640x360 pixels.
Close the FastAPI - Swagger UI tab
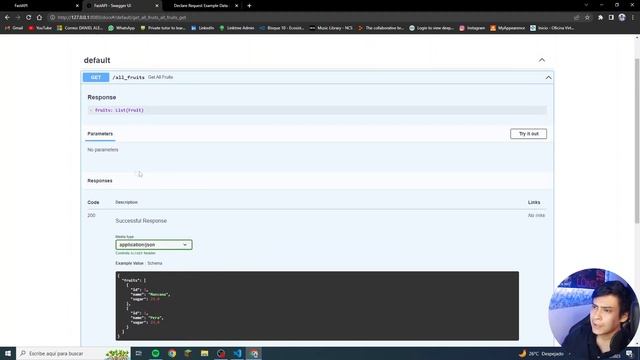(x=157, y=6)
